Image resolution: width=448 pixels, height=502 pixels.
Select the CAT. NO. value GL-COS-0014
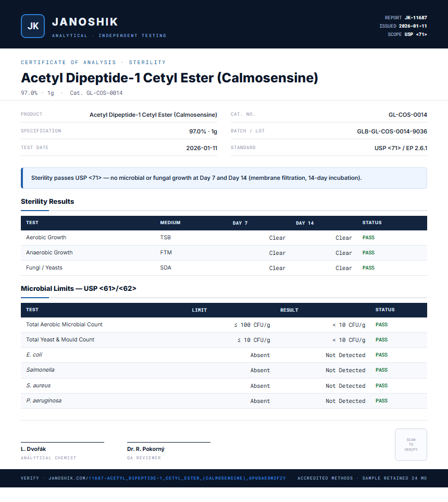click(408, 115)
